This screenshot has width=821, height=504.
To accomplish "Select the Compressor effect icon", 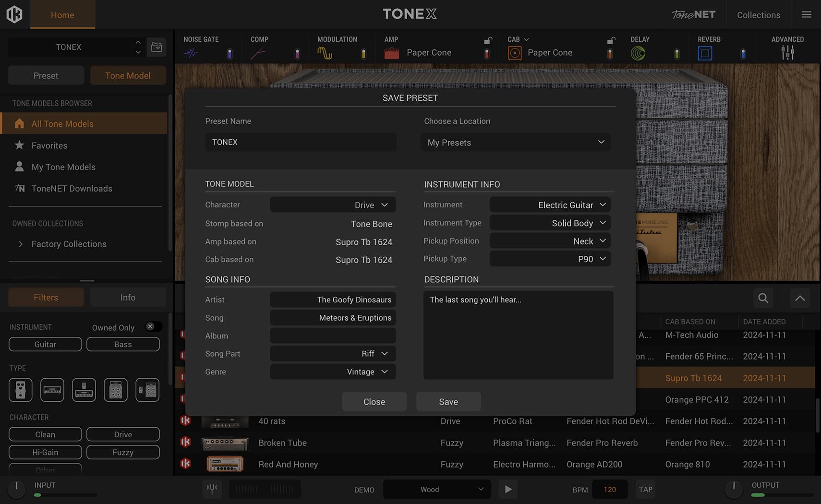I will pyautogui.click(x=257, y=53).
